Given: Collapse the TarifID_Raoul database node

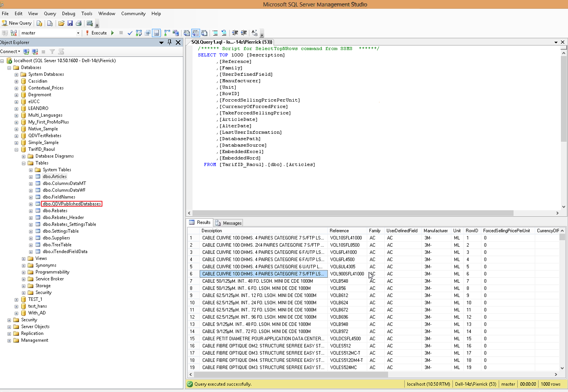Looking at the screenshot, I should pyautogui.click(x=17, y=149).
